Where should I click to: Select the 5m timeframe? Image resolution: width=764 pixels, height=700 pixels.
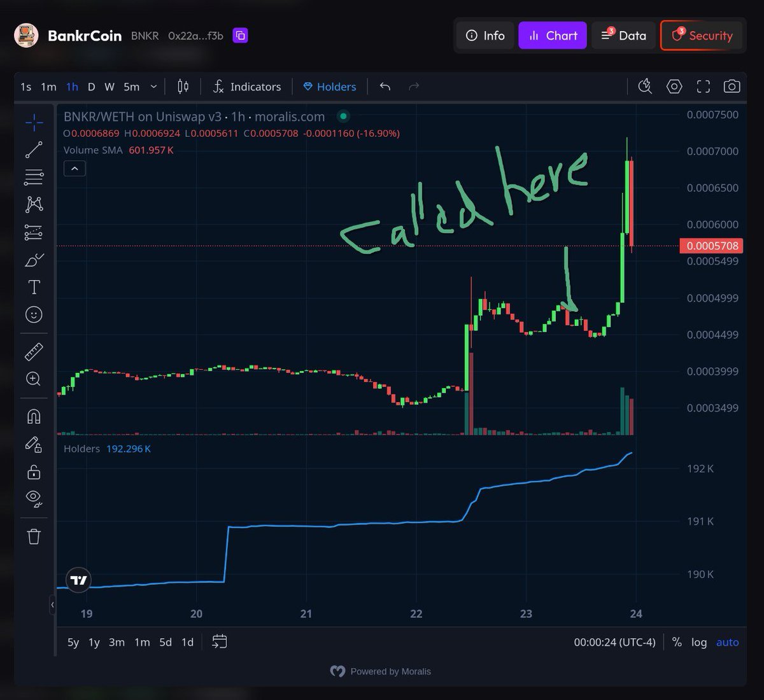pos(131,87)
